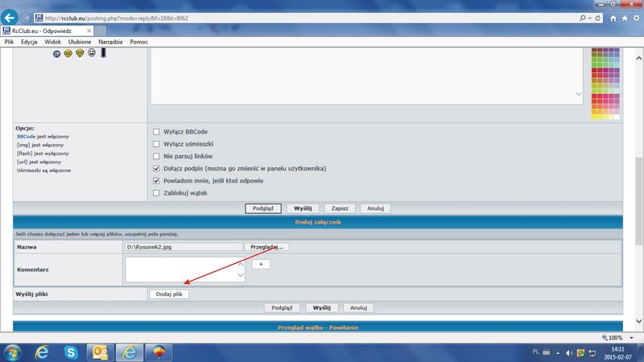This screenshot has width=644, height=362.
Task: Switch to active Internet Explorer window in taskbar
Action: pos(130,352)
